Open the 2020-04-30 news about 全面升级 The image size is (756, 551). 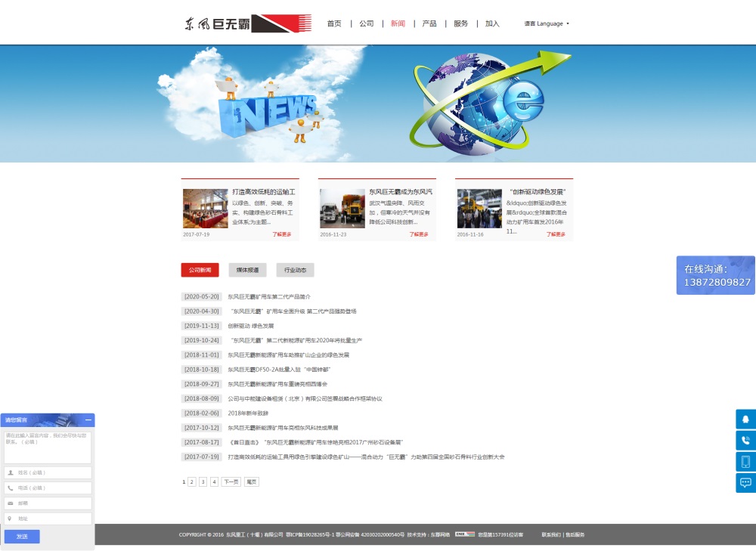pyautogui.click(x=293, y=311)
